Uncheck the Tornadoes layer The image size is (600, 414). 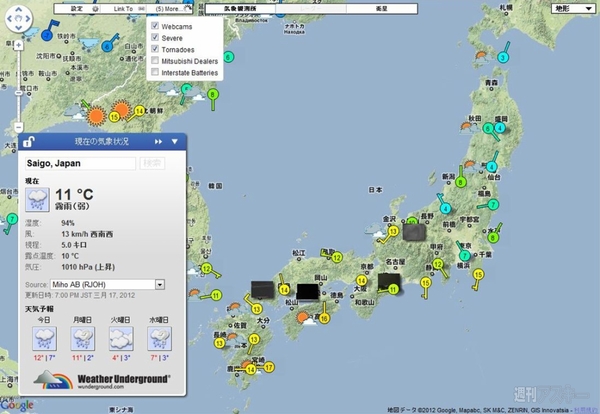point(155,49)
